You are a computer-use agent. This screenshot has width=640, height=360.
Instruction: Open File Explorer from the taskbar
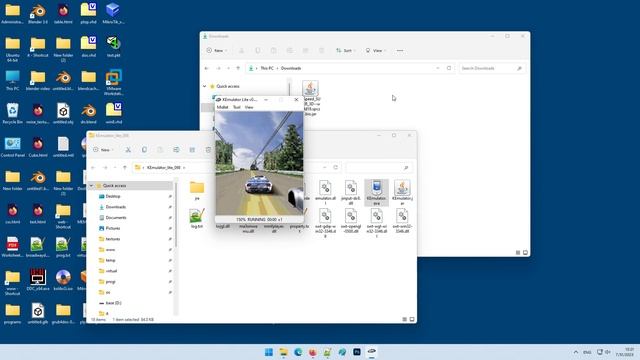point(283,352)
